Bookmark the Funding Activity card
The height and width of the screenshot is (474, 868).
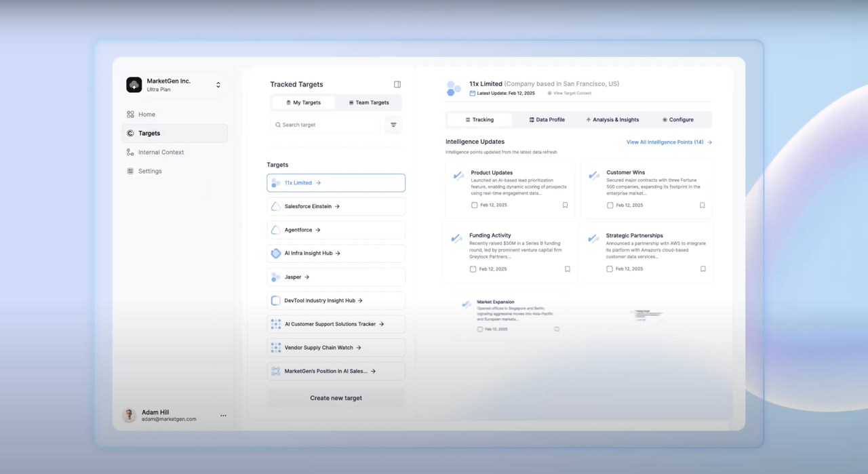[568, 269]
